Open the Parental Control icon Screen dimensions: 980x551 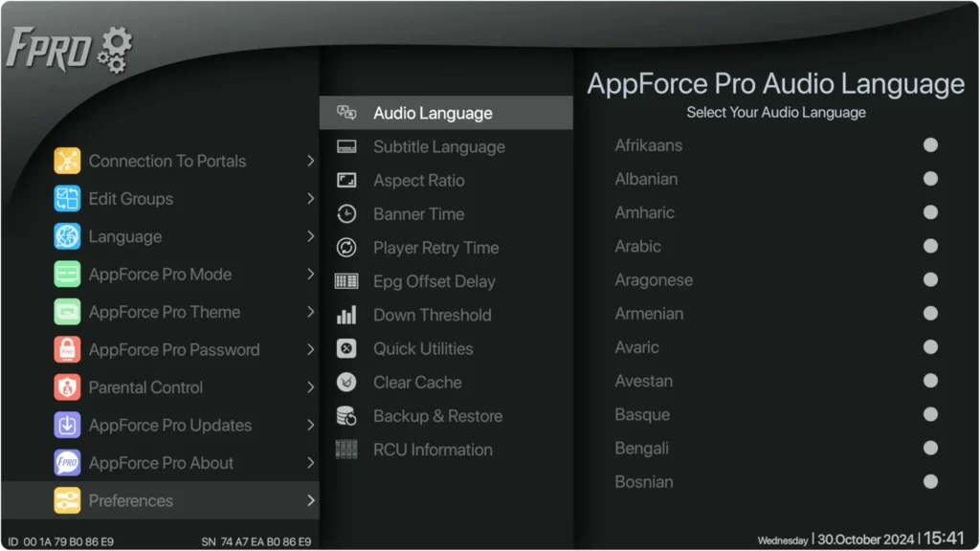(x=67, y=387)
